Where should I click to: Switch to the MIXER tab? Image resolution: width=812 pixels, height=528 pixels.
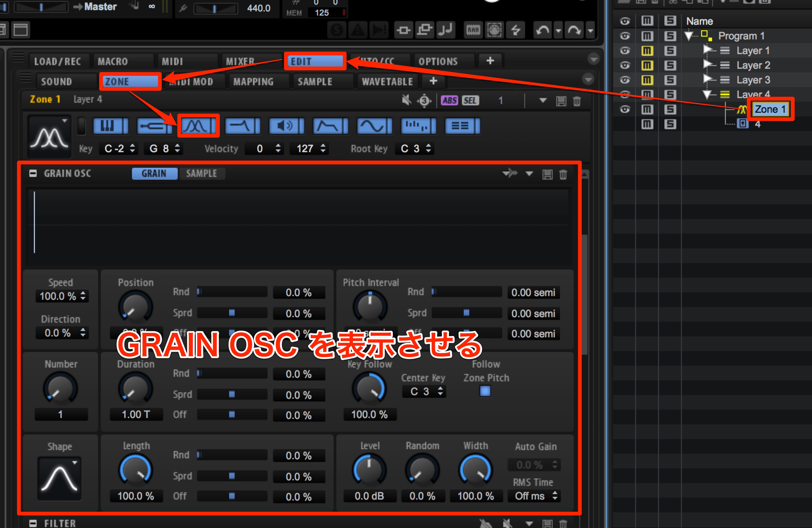coord(251,61)
